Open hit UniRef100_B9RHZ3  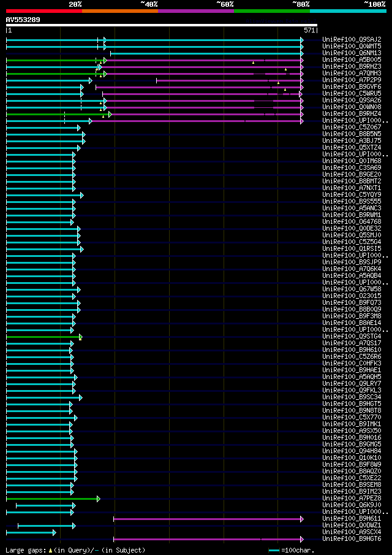pyautogui.click(x=352, y=67)
